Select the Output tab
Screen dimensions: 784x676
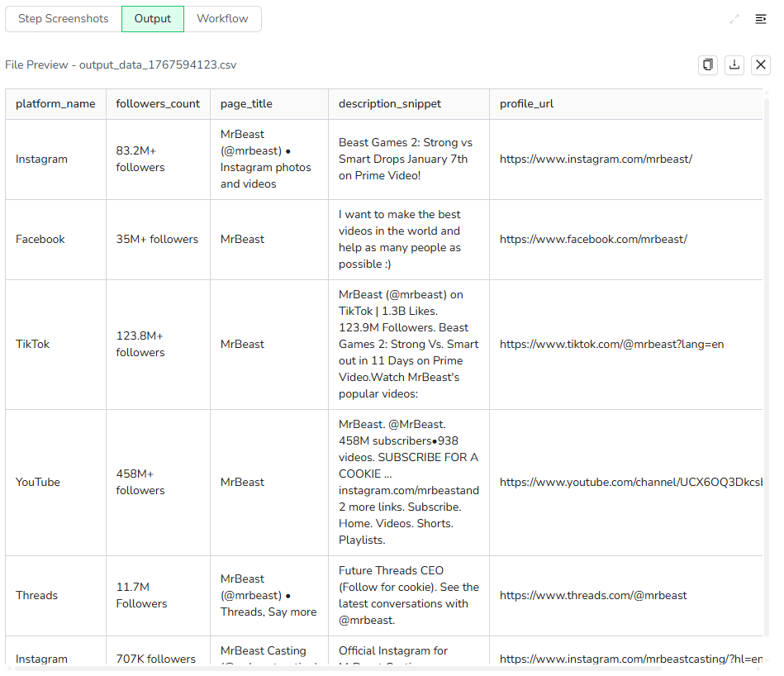pos(152,18)
